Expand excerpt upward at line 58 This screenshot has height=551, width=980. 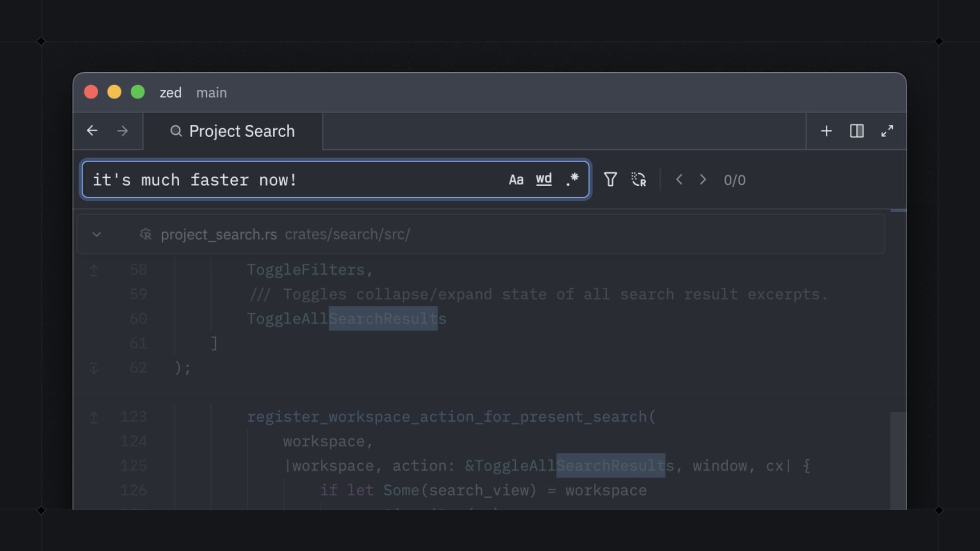[94, 270]
